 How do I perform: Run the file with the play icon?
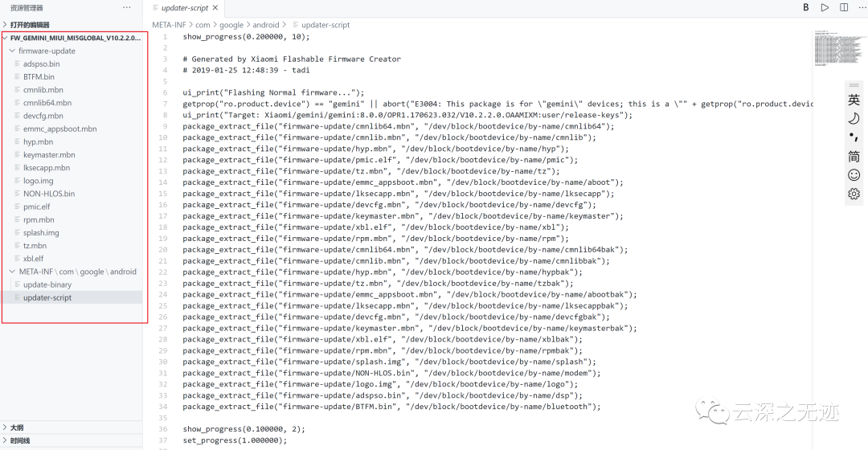pos(825,7)
